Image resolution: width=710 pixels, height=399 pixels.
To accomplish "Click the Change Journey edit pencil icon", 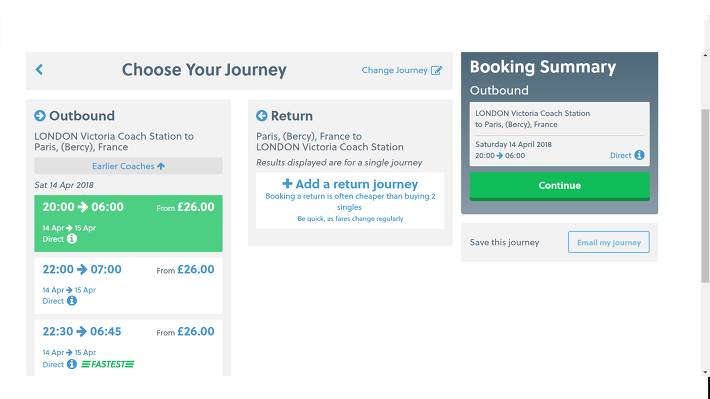I will click(x=436, y=70).
